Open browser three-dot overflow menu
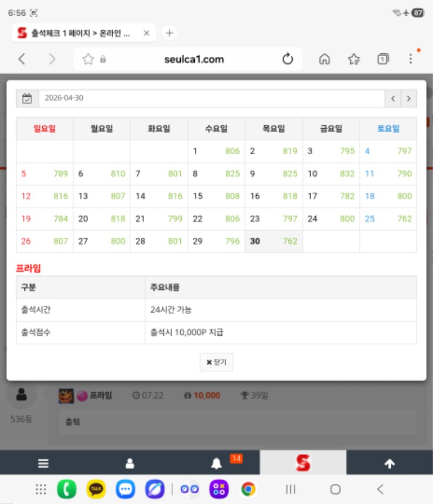Screen dimensions: 433x504 (410, 59)
